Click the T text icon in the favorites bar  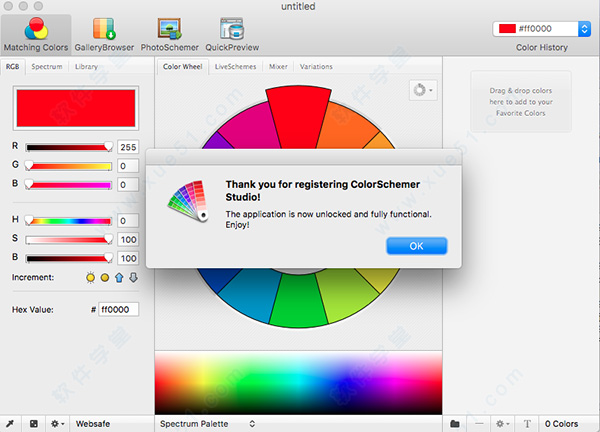(527, 424)
